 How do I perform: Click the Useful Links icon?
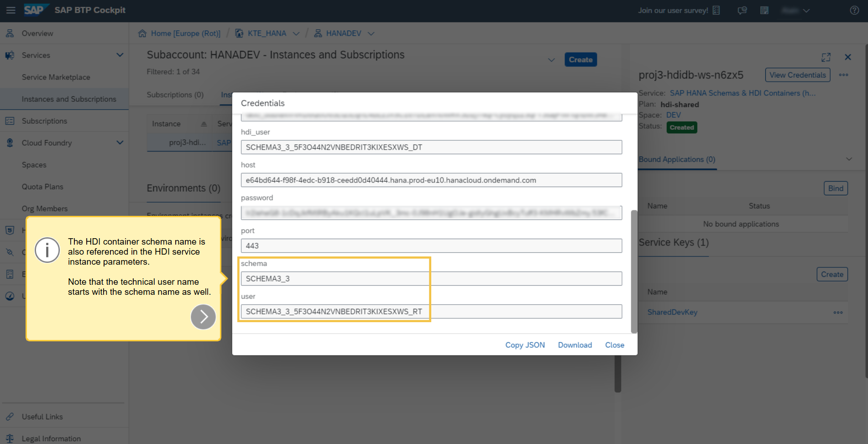point(10,417)
